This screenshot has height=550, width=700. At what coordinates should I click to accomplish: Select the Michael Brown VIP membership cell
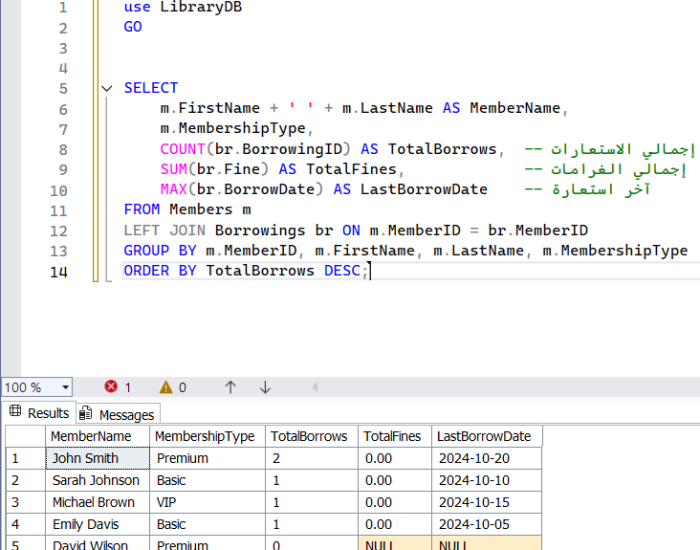[206, 502]
